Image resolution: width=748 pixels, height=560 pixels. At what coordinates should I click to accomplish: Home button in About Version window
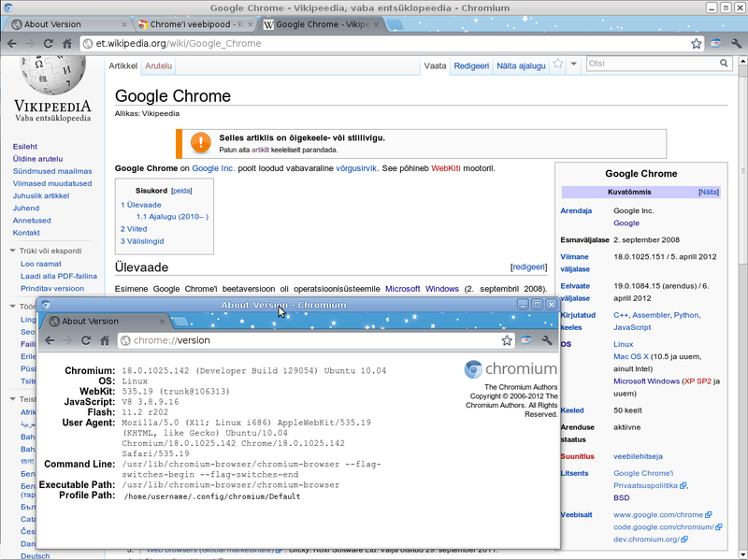(x=105, y=340)
